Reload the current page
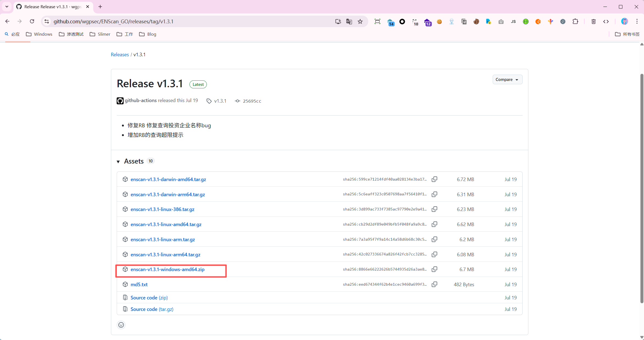Screen dimensions: 644x340 (32, 21)
